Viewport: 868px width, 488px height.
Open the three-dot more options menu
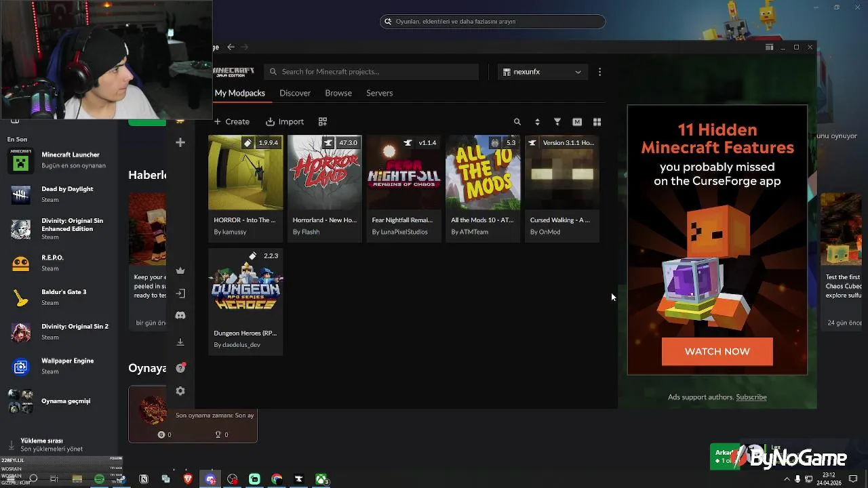tap(599, 72)
